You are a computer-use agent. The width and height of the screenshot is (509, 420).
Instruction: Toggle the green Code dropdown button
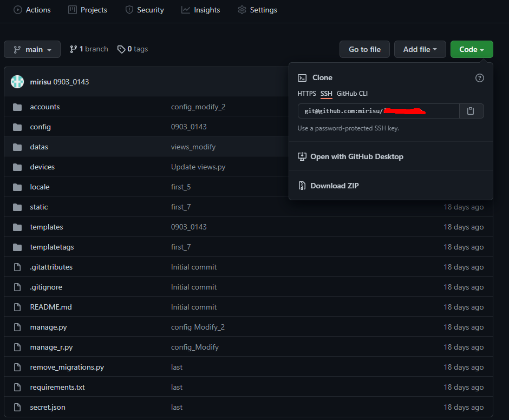tap(472, 49)
